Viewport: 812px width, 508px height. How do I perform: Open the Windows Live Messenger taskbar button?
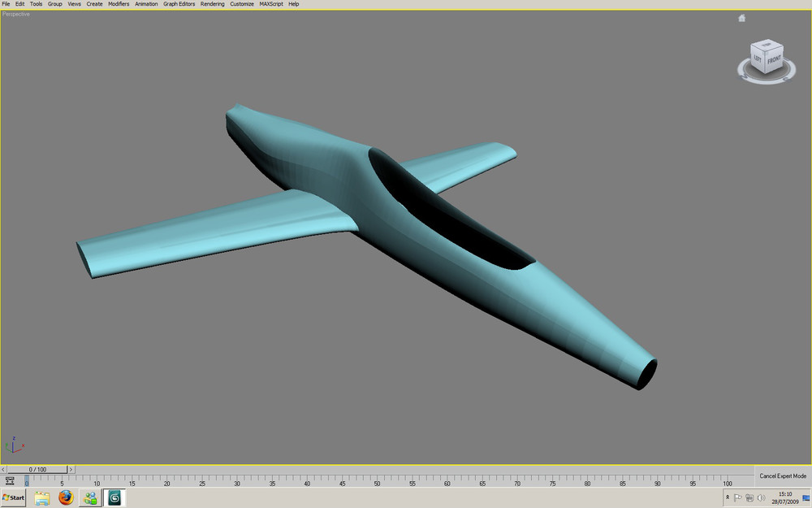[90, 498]
